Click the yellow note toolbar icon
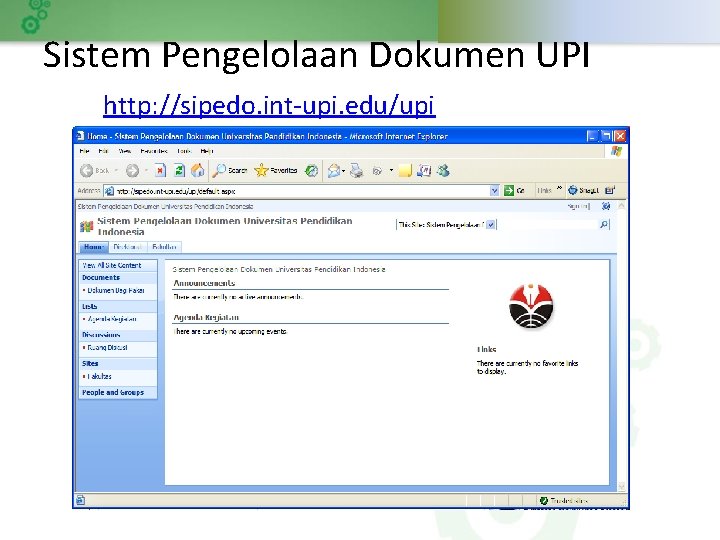The height and width of the screenshot is (540, 720). click(x=405, y=171)
